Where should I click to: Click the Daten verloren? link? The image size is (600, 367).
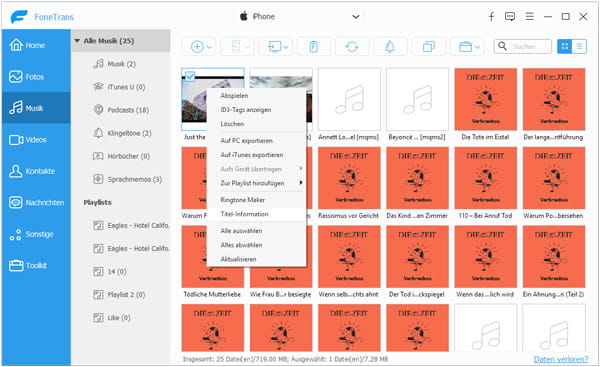tap(561, 359)
